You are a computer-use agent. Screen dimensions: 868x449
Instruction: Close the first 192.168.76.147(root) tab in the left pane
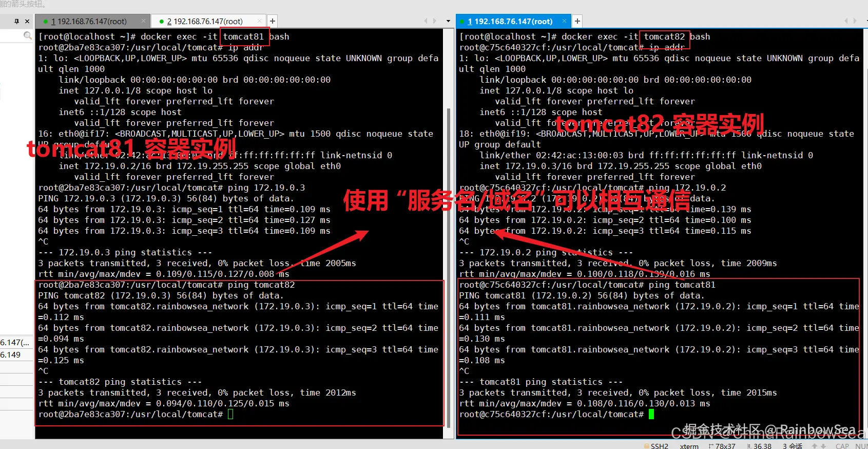click(144, 21)
